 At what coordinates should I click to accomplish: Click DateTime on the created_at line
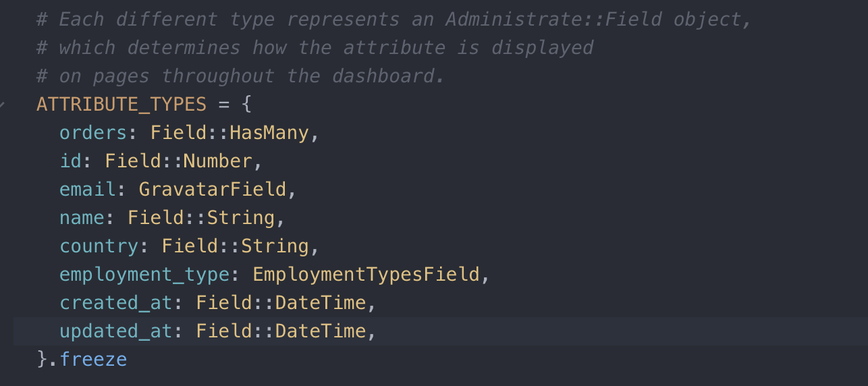click(321, 303)
